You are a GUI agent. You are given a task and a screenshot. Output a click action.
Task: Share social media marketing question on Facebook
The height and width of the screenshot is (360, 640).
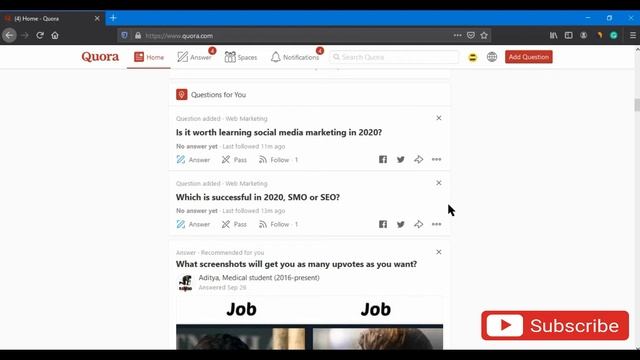[x=383, y=160]
